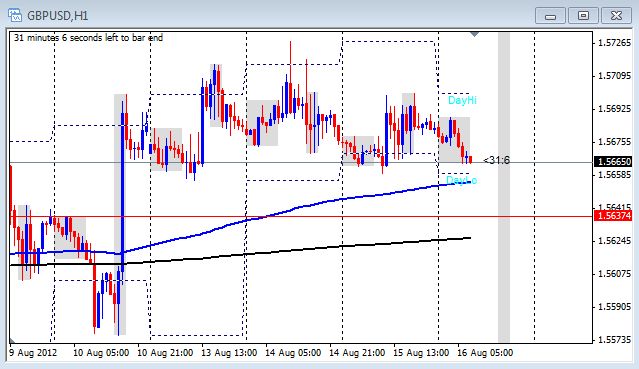639x369 pixels.
Task: Click the GBPUSD,H1 title text
Action: click(x=57, y=16)
